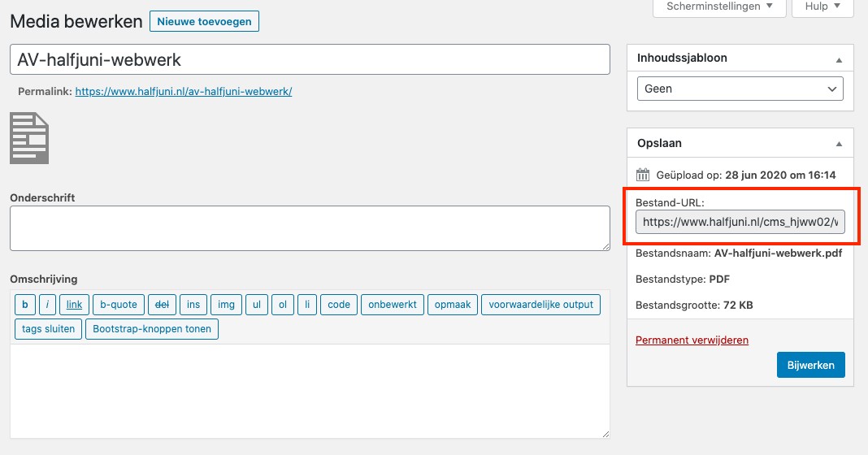Click the ins quicktag button
This screenshot has width=868, height=455.
193,305
